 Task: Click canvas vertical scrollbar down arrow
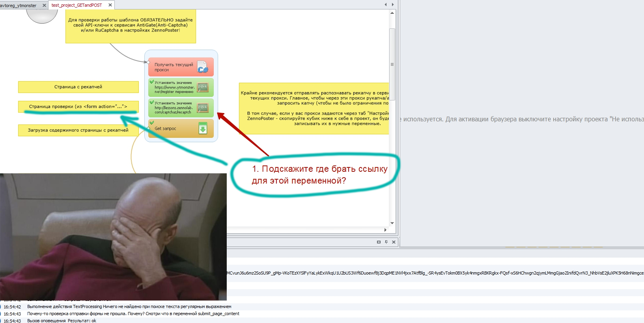392,223
